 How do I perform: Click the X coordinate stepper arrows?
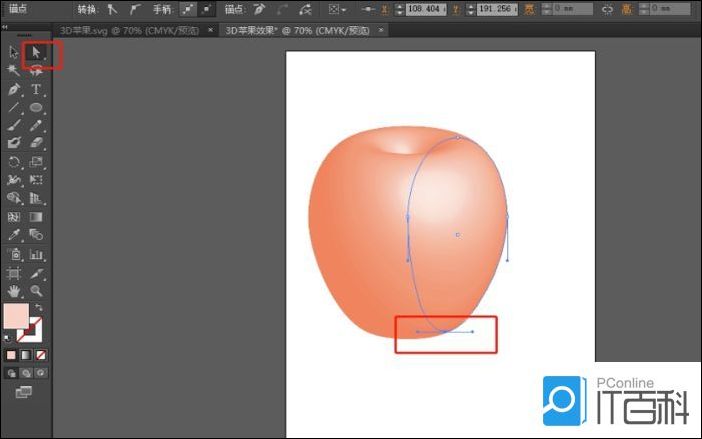[401, 9]
